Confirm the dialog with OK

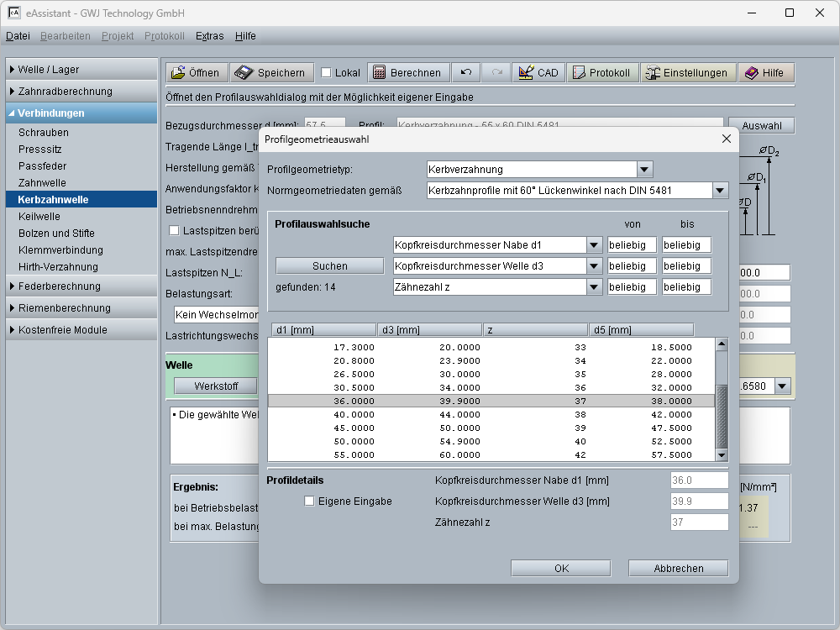coord(561,569)
